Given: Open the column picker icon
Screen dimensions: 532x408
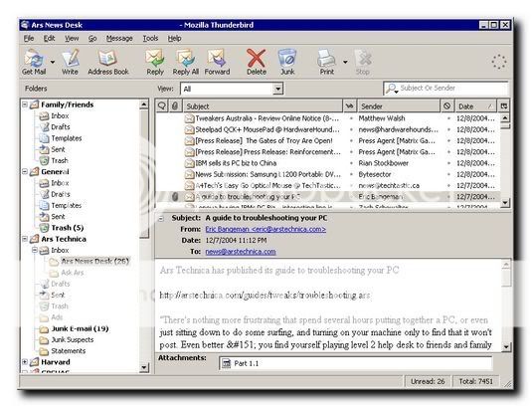Looking at the screenshot, I should point(504,105).
